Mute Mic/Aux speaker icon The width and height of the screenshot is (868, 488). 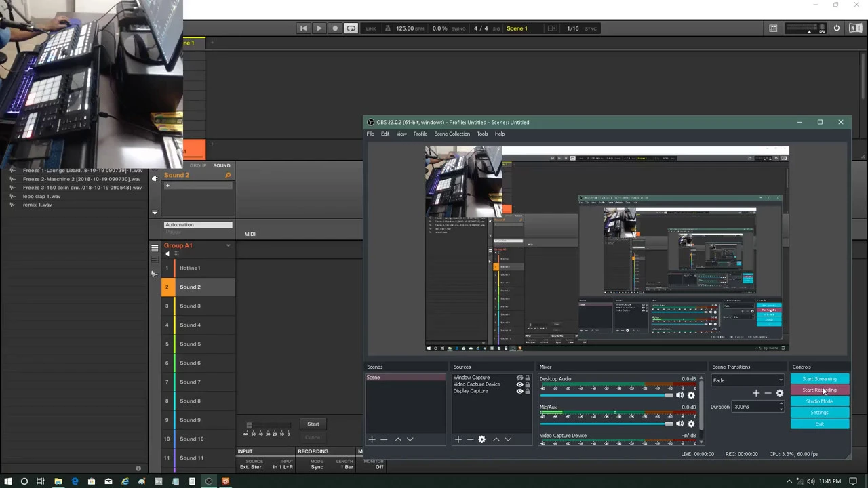tap(679, 424)
